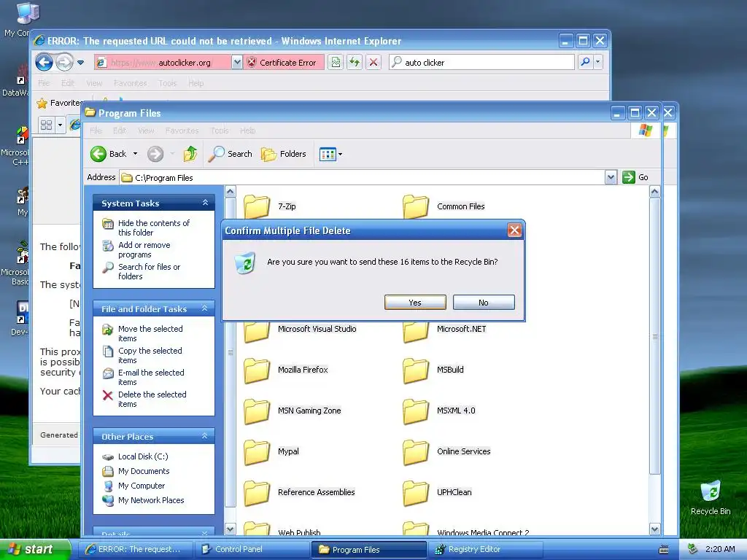This screenshot has width=747, height=560.
Task: Click the C:\Program Files address field
Action: [x=362, y=178]
